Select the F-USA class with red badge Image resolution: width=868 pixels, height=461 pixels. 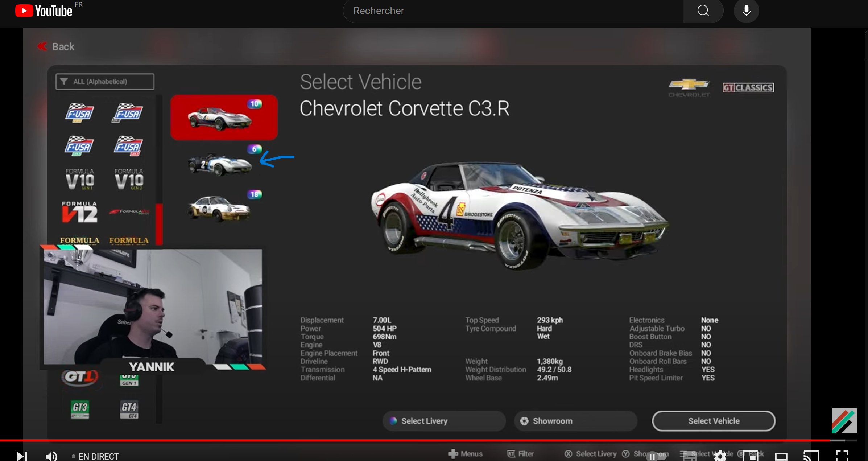point(128,146)
